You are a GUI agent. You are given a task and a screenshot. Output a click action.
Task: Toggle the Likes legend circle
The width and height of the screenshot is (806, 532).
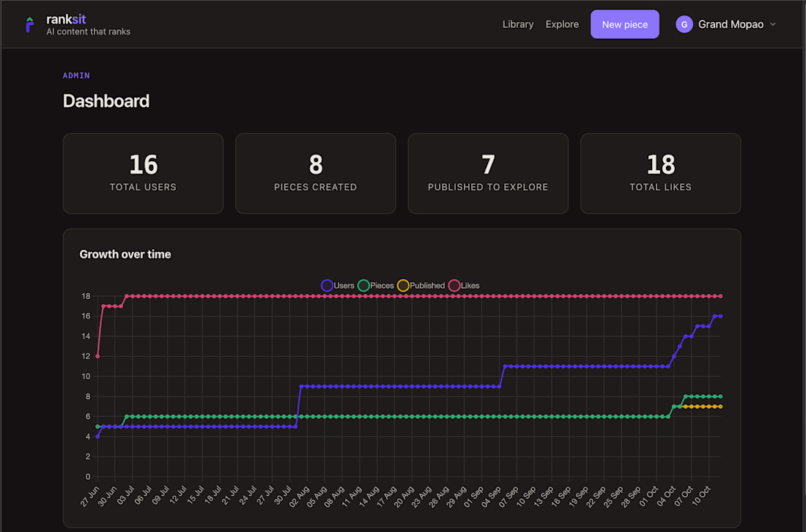(x=454, y=286)
